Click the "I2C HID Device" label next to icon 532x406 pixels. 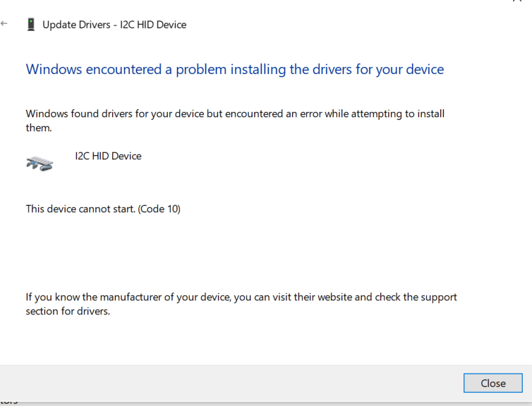(108, 156)
